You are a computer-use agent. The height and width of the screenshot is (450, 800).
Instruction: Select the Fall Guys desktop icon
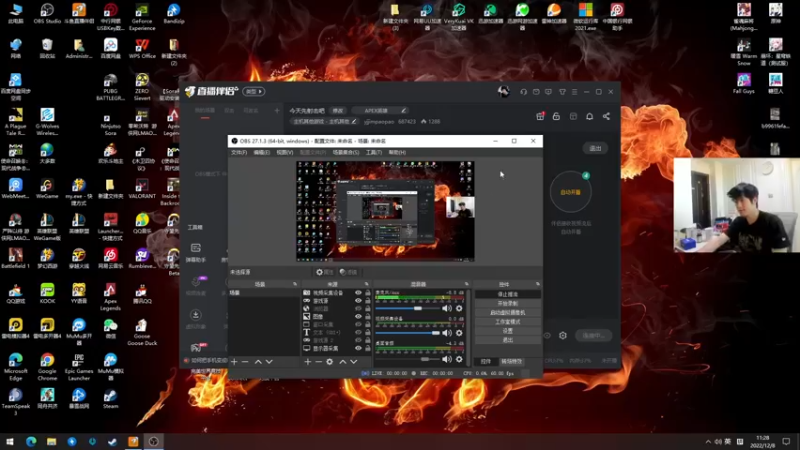[743, 84]
